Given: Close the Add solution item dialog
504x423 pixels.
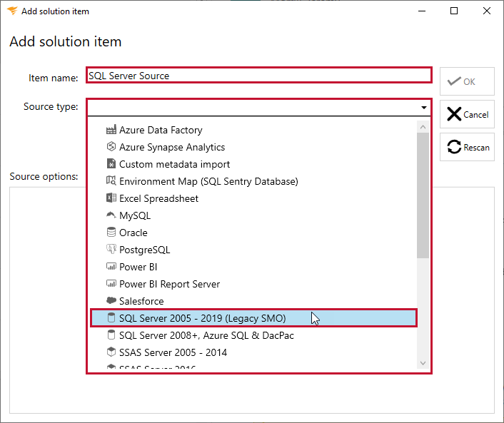Looking at the screenshot, I should [x=487, y=11].
